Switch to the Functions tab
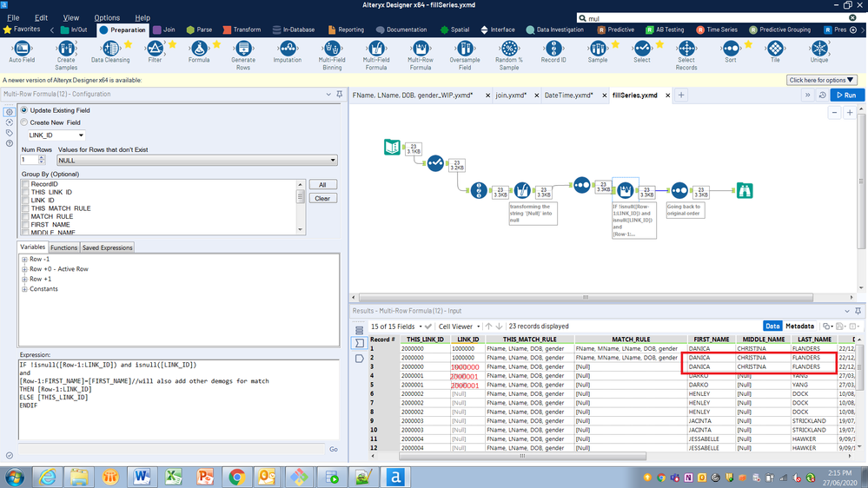This screenshot has height=488, width=868. click(63, 247)
